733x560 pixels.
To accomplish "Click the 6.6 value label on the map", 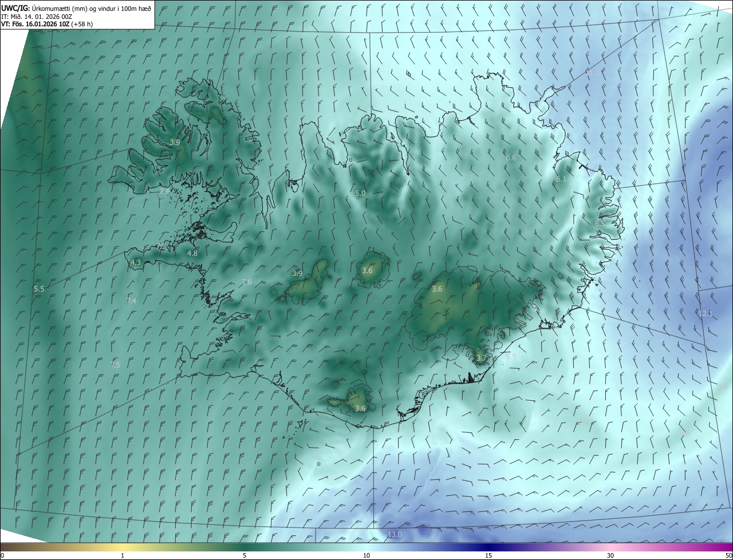I will pos(511,157).
